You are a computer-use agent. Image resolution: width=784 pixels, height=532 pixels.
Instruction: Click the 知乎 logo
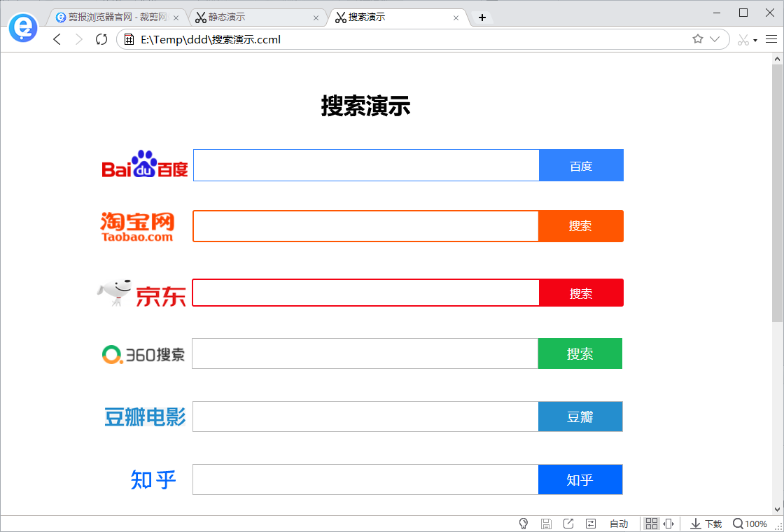click(x=153, y=480)
